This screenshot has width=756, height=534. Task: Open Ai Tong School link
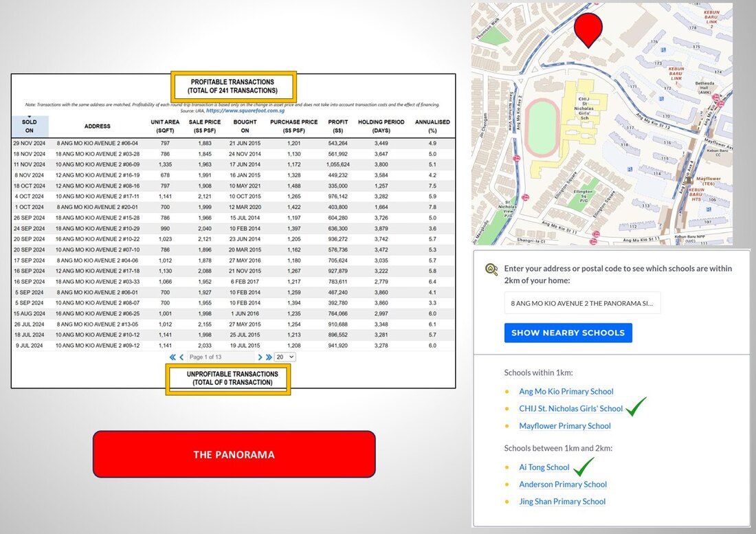coord(544,467)
